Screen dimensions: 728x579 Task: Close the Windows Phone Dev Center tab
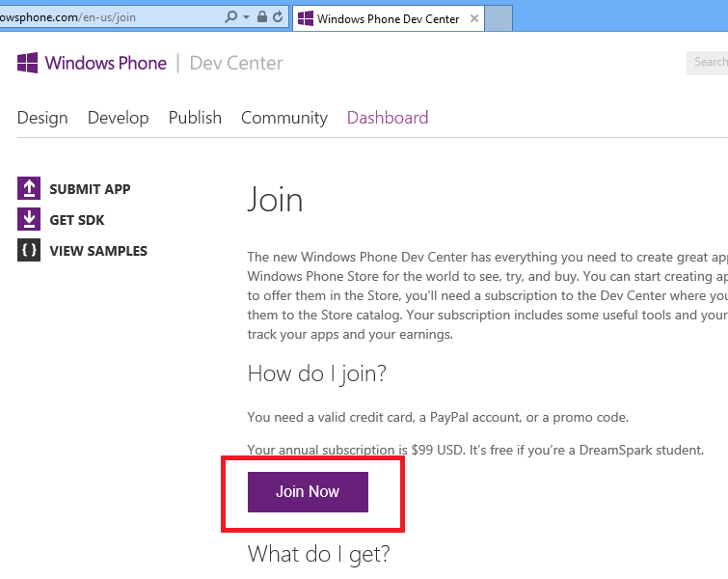[474, 18]
